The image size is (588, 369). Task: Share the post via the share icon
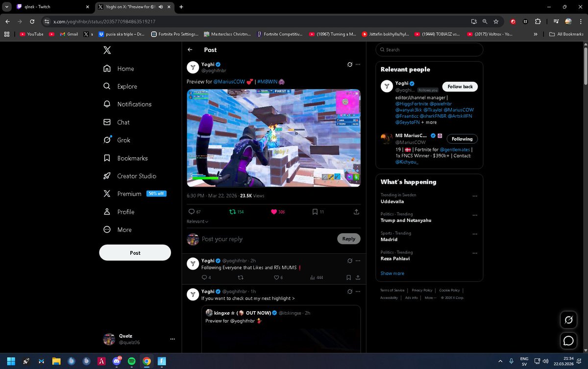356,211
